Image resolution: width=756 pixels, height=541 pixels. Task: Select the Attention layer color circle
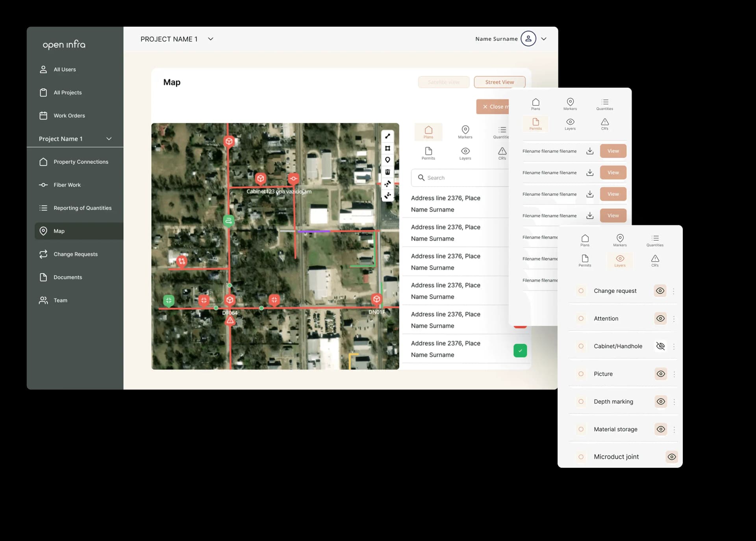pos(581,319)
